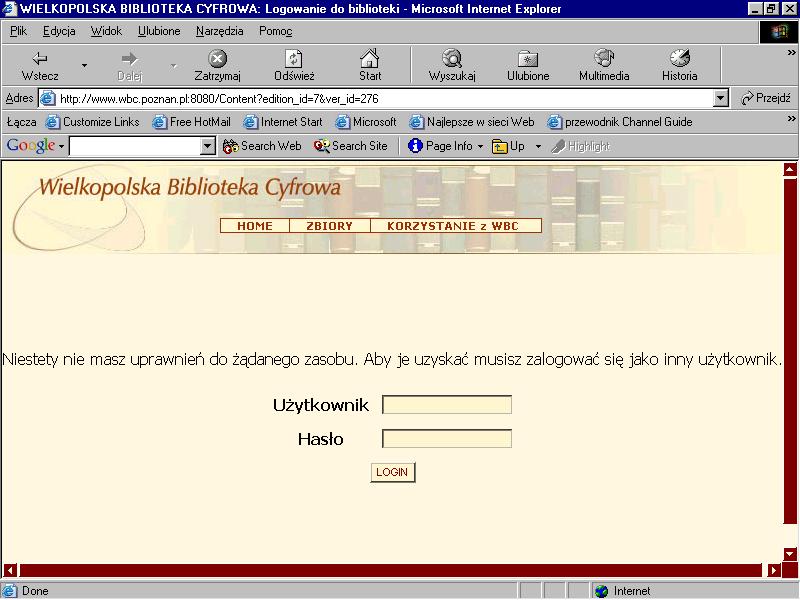The image size is (800, 600).
Task: Click the Wielkopolska Biblioteka Cyfrowa title banner
Action: tap(190, 187)
